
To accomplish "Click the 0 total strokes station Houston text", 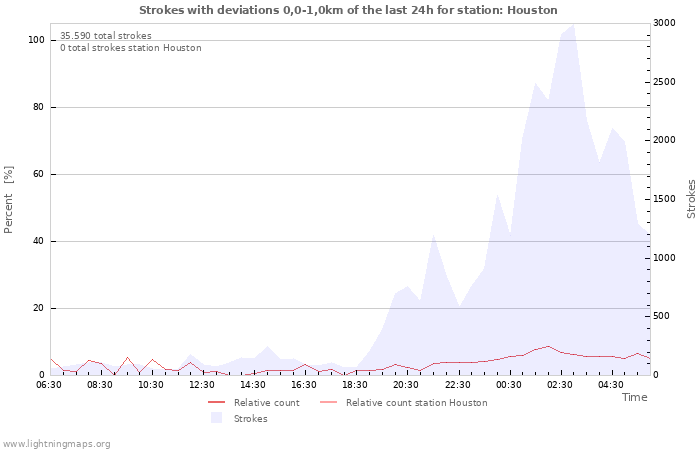I will tap(130, 48).
